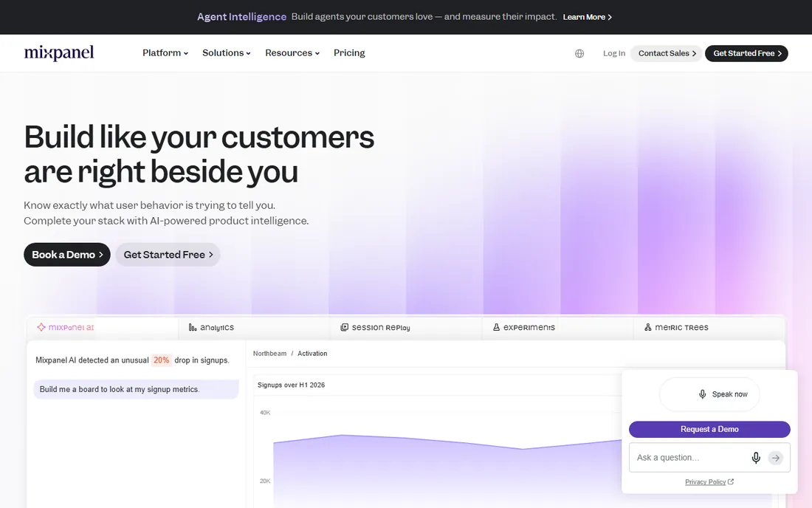Click the Speak now microphone icon

click(702, 394)
